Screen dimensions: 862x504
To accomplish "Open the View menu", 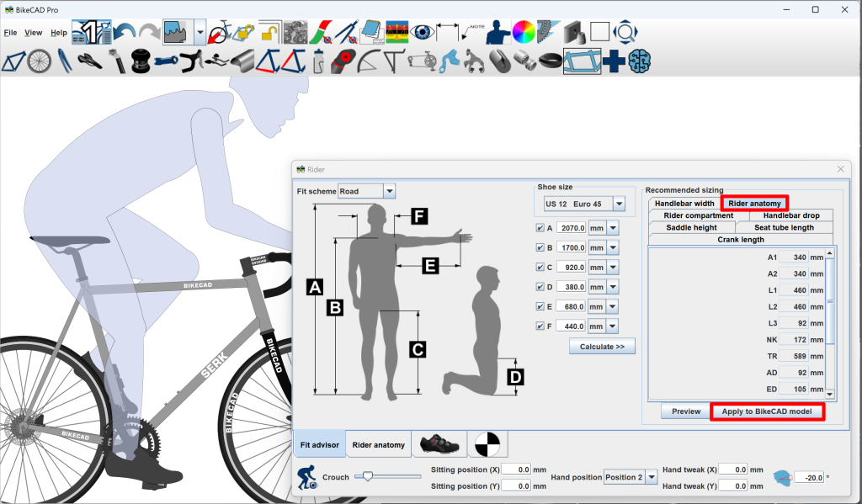I will pyautogui.click(x=34, y=33).
